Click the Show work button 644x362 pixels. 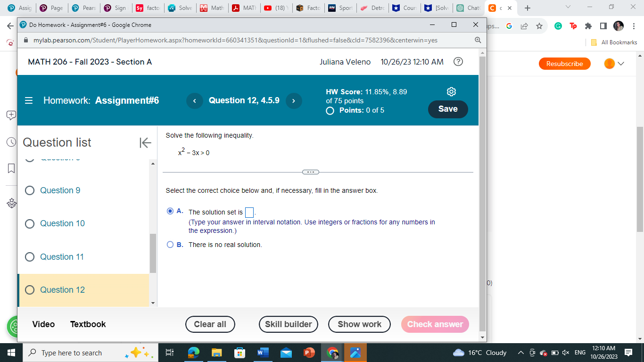pyautogui.click(x=360, y=324)
